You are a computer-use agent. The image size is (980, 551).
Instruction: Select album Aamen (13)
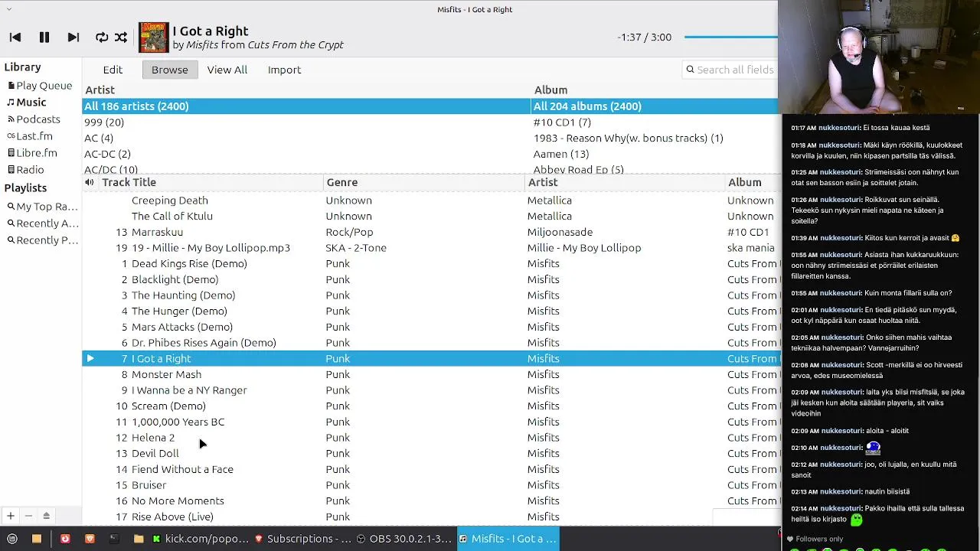(561, 155)
